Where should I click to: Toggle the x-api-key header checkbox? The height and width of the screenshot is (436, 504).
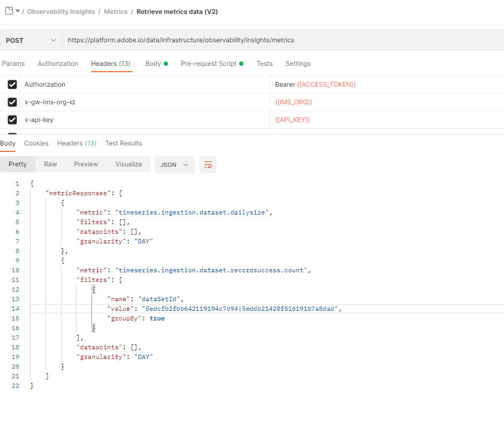click(12, 120)
